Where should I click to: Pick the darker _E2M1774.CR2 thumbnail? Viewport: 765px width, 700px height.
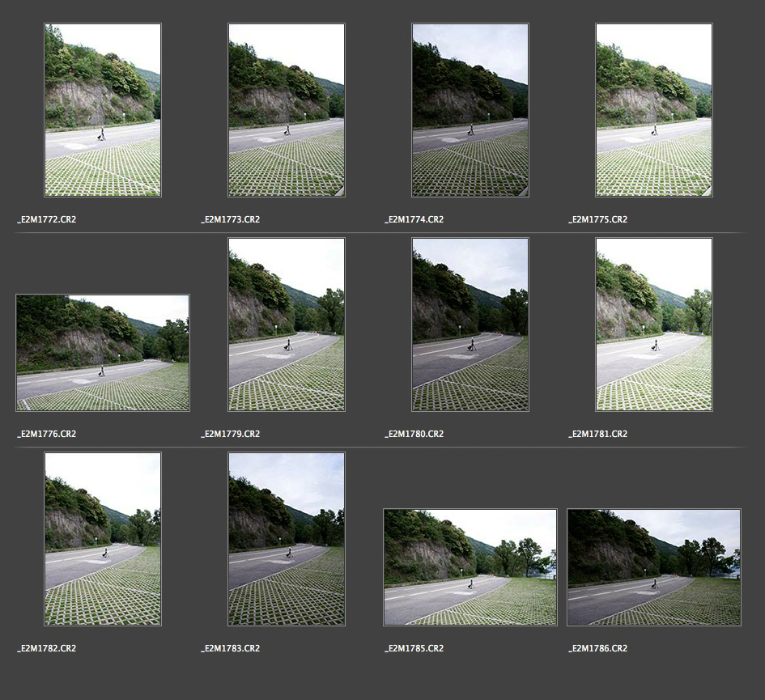click(x=470, y=110)
